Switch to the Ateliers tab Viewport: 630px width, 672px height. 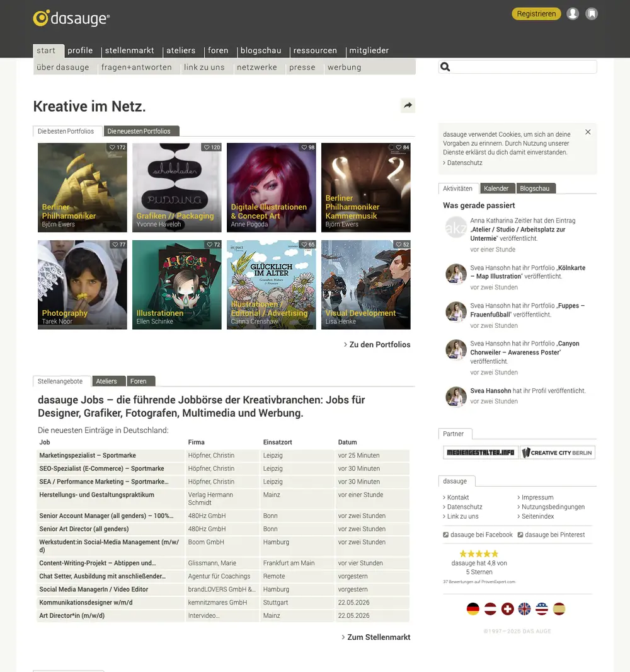click(x=109, y=381)
